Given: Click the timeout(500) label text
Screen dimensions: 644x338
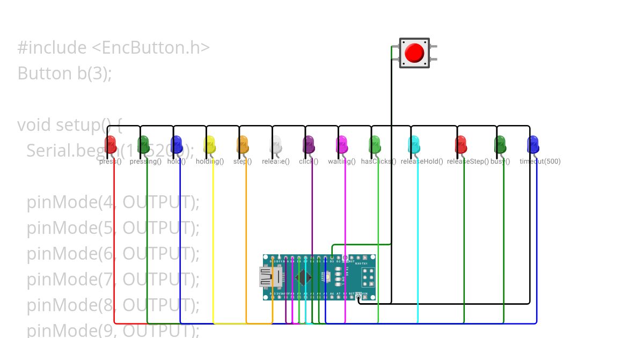Looking at the screenshot, I should coord(540,161).
